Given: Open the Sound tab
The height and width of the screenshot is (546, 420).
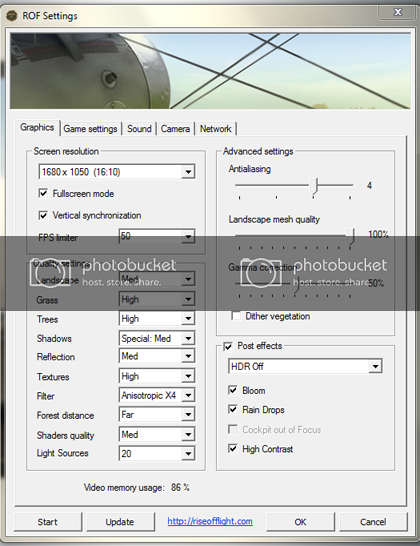Looking at the screenshot, I should [139, 129].
